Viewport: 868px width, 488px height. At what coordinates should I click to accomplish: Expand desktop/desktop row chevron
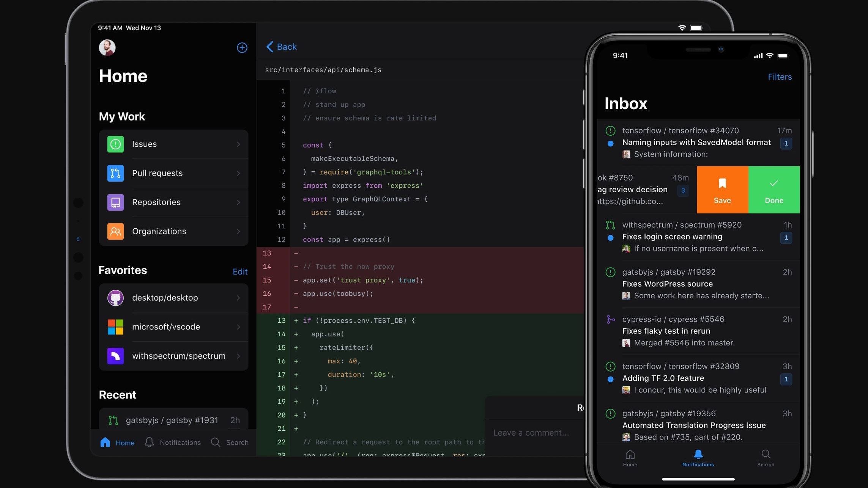[238, 298]
